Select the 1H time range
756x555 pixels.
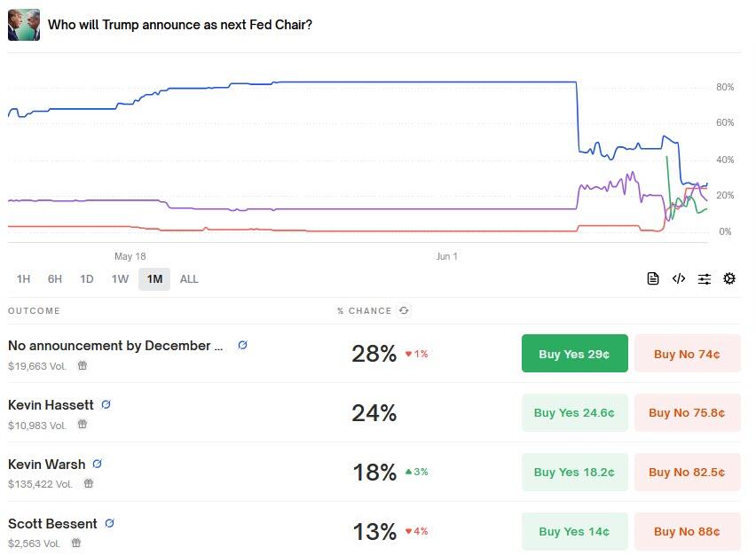tap(23, 279)
